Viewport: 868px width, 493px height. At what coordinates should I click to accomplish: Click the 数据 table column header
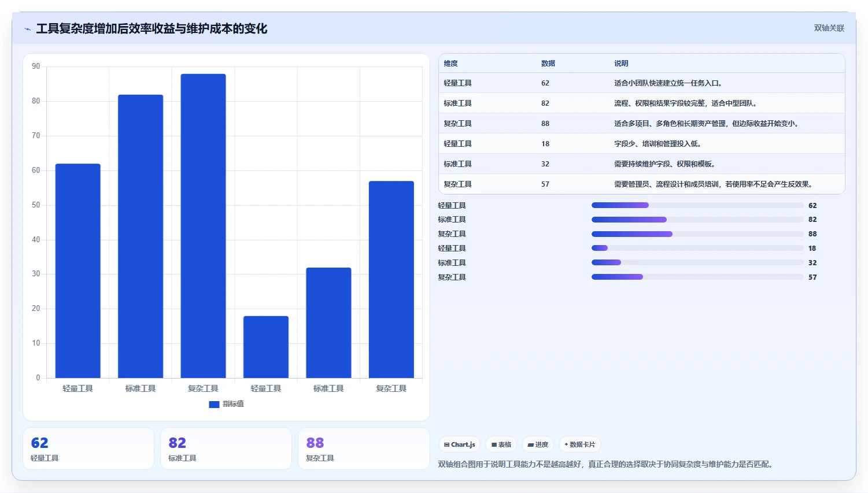click(x=548, y=64)
